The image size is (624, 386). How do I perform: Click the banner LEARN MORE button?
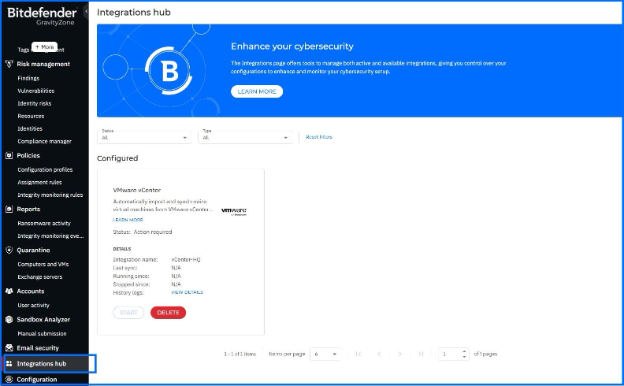[x=257, y=92]
